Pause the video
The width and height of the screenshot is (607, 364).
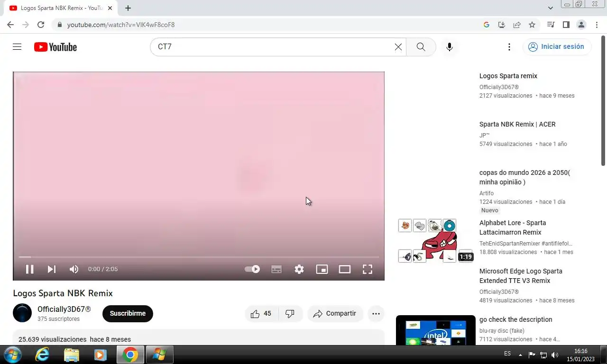pyautogui.click(x=29, y=269)
